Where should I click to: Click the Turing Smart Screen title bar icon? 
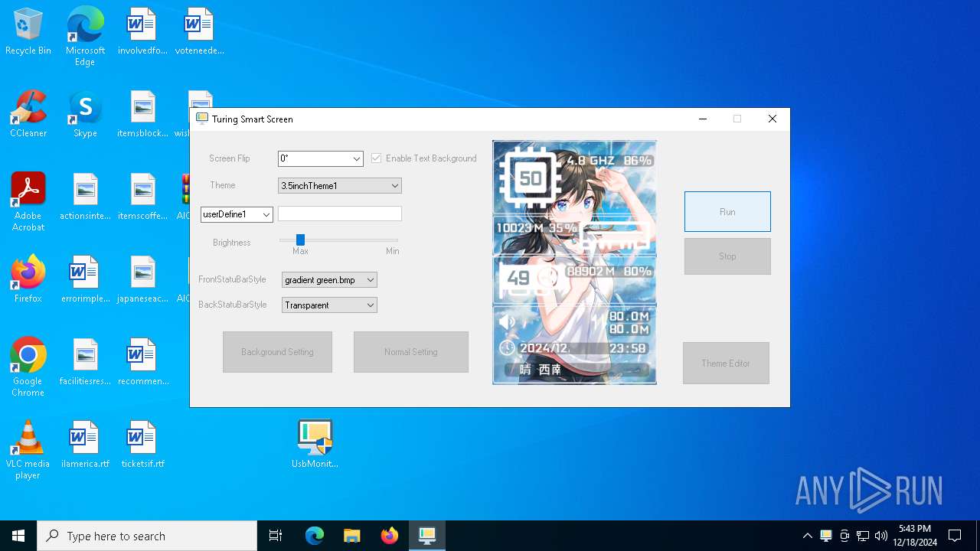pyautogui.click(x=202, y=119)
